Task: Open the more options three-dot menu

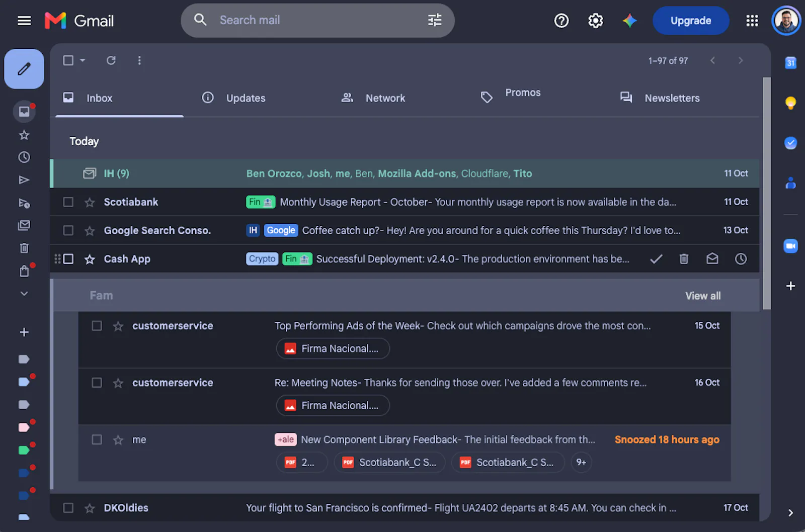Action: click(x=139, y=60)
